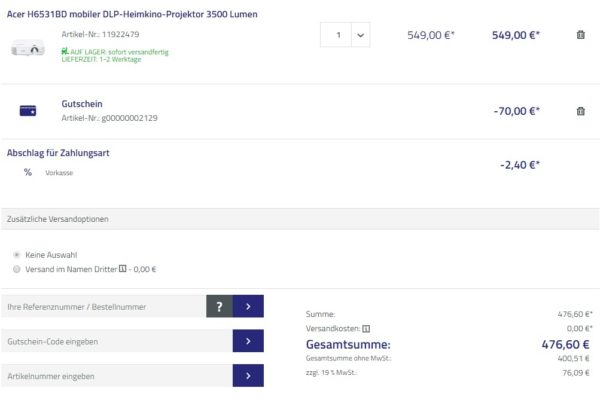The image size is (600, 400).
Task: Click into Ihre Referenznummer / Bestellnummer field
Action: [x=102, y=306]
